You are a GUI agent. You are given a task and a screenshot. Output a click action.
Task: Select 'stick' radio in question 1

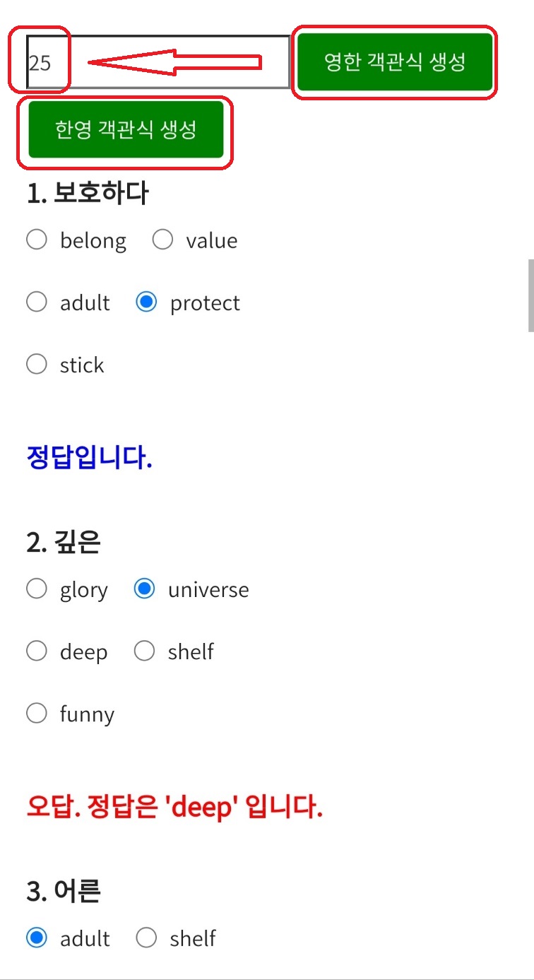[37, 365]
